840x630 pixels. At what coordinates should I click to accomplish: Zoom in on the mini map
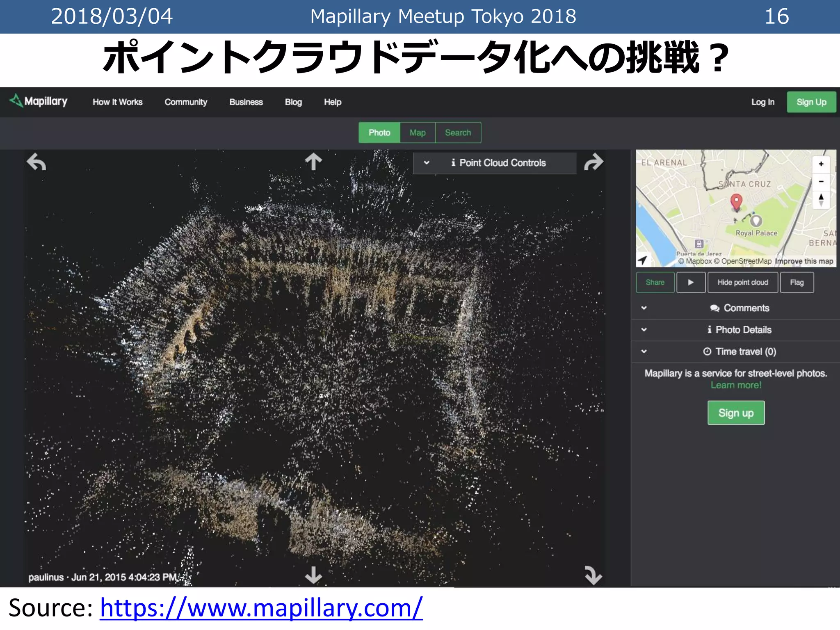point(821,164)
